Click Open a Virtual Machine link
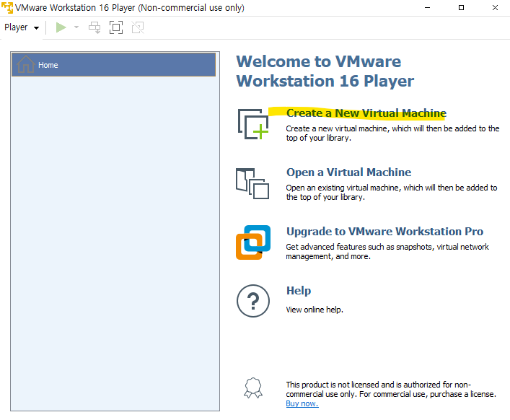510x420 pixels. 348,172
